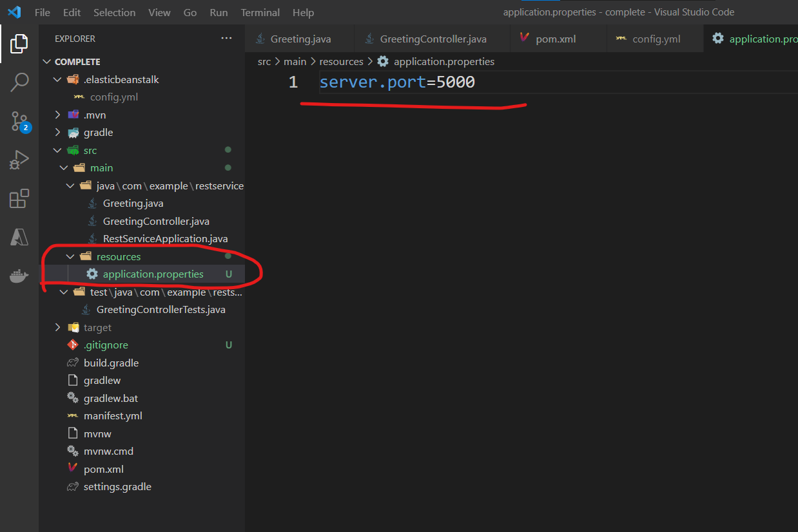Click the elephant icon next to build.gradle
The width and height of the screenshot is (798, 532).
73,363
